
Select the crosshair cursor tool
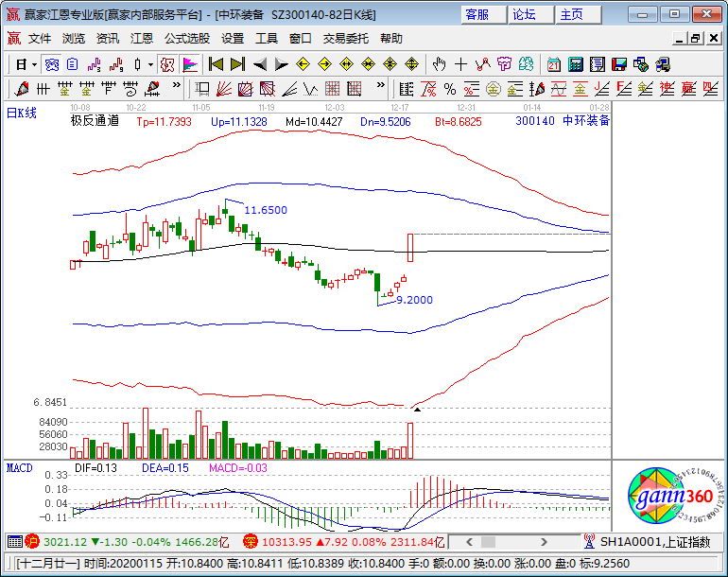click(460, 64)
